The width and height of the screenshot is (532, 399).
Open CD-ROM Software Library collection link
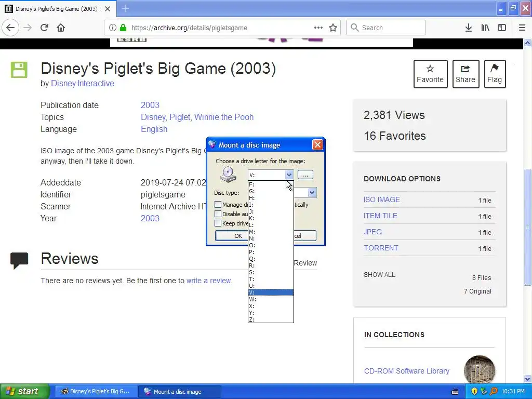tap(406, 371)
